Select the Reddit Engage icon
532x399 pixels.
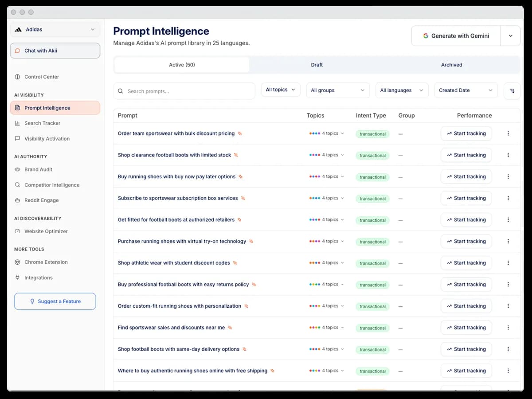[17, 200]
